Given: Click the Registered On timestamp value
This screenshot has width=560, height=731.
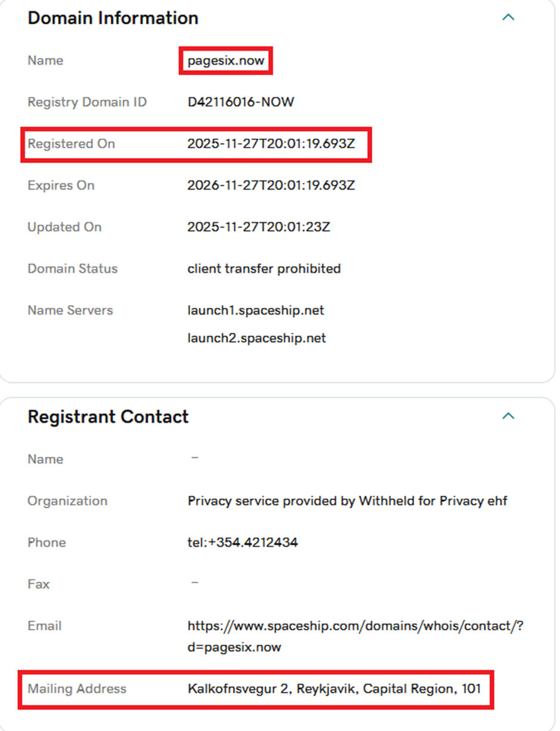Looking at the screenshot, I should tap(271, 144).
